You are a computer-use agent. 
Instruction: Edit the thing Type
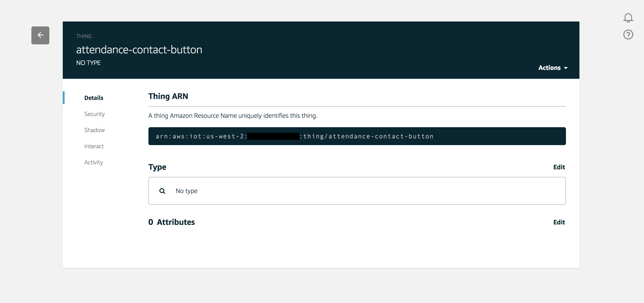tap(559, 167)
